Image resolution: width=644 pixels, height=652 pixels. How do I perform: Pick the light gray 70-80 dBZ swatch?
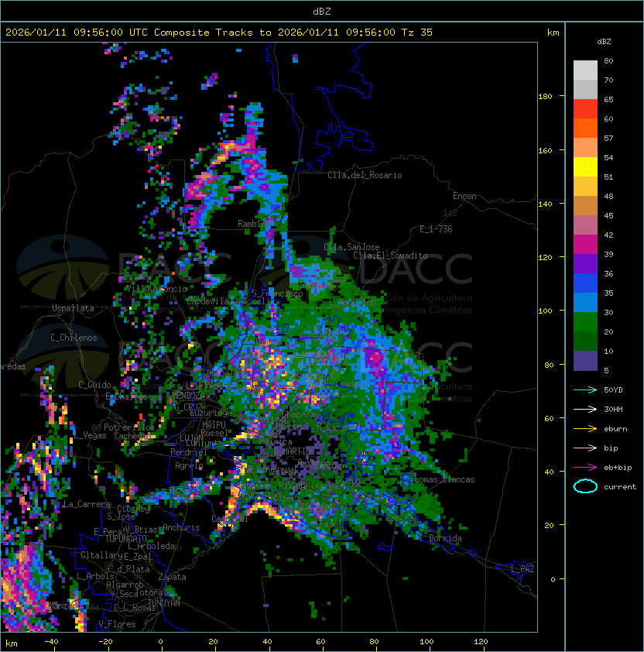click(585, 70)
